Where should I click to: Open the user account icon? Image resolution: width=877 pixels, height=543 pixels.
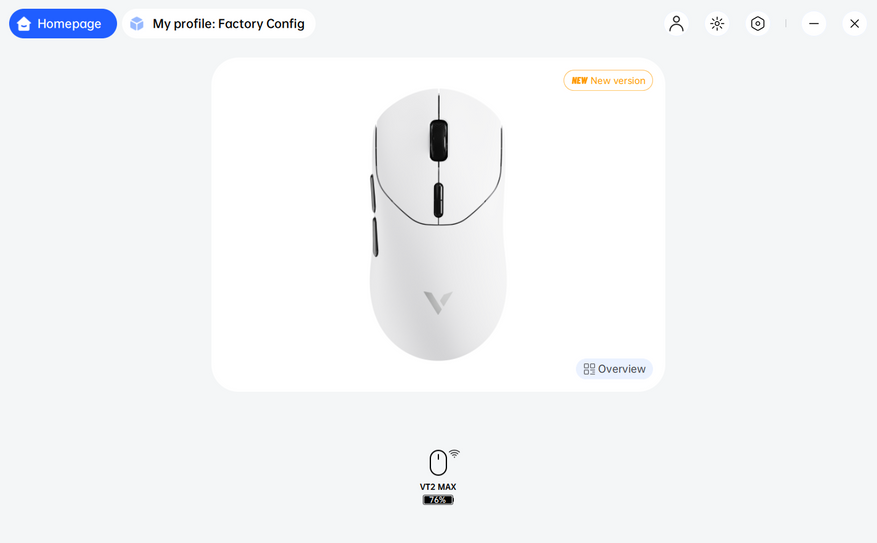click(x=676, y=23)
